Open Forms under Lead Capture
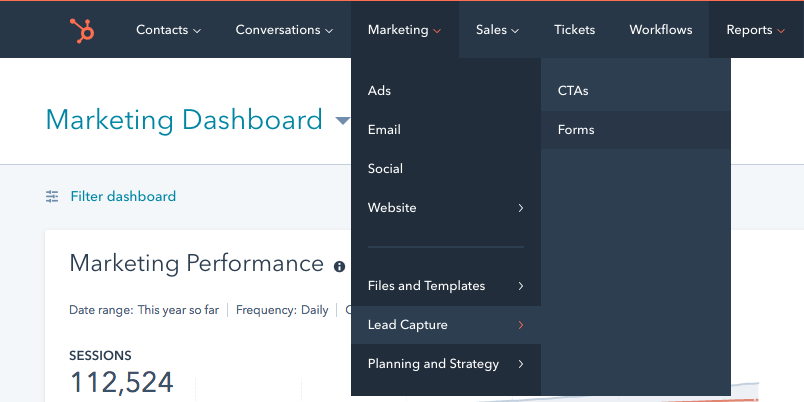The image size is (804, 402). pos(576,130)
